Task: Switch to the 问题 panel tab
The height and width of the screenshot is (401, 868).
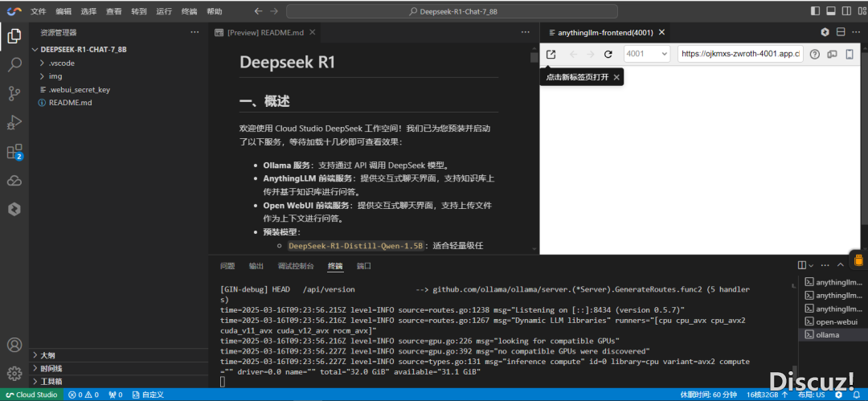Action: pyautogui.click(x=227, y=266)
